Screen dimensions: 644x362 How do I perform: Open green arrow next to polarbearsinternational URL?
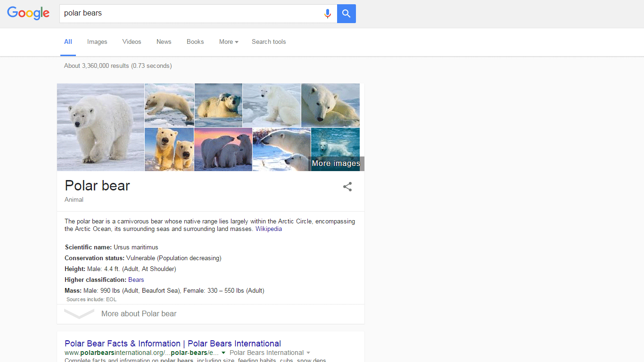point(223,353)
